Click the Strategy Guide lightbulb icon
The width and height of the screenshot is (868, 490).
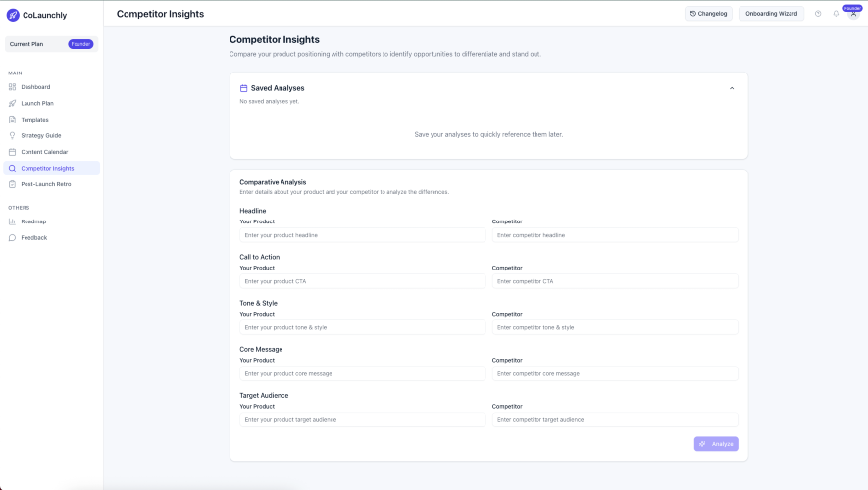click(x=12, y=135)
